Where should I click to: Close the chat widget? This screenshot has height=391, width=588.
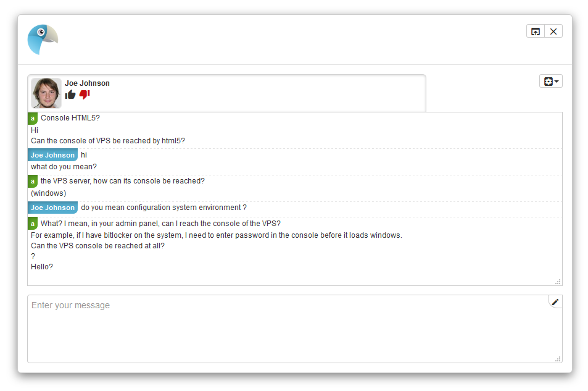(x=553, y=32)
